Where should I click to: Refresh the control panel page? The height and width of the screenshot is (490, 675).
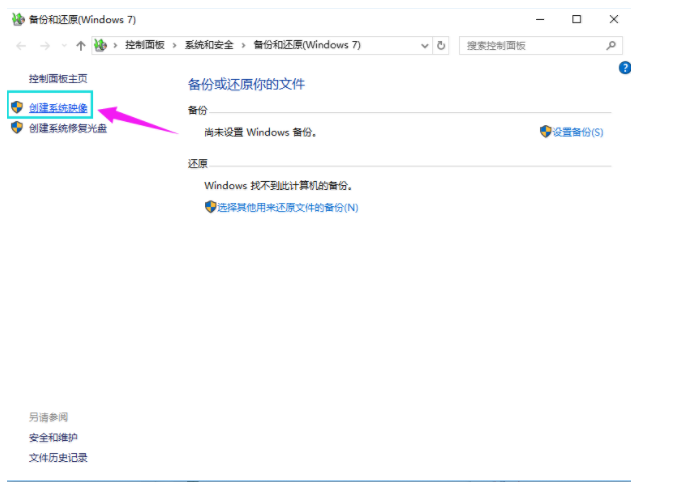tap(441, 45)
